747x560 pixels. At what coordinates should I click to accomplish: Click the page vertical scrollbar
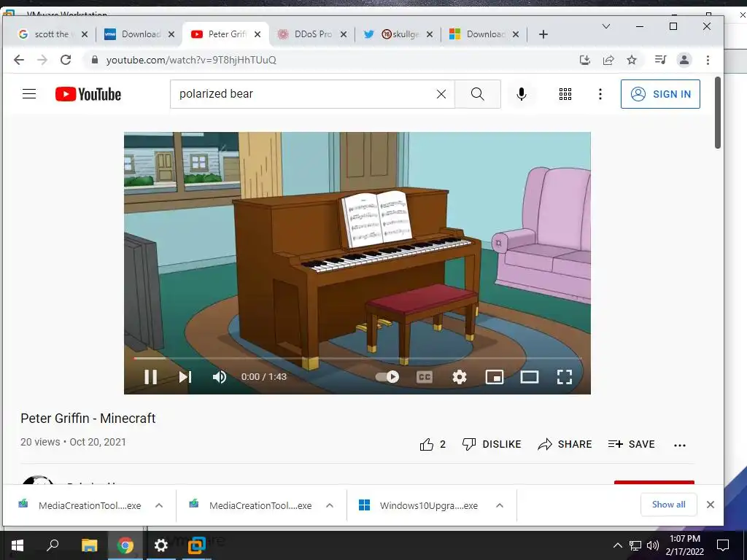pos(718,113)
